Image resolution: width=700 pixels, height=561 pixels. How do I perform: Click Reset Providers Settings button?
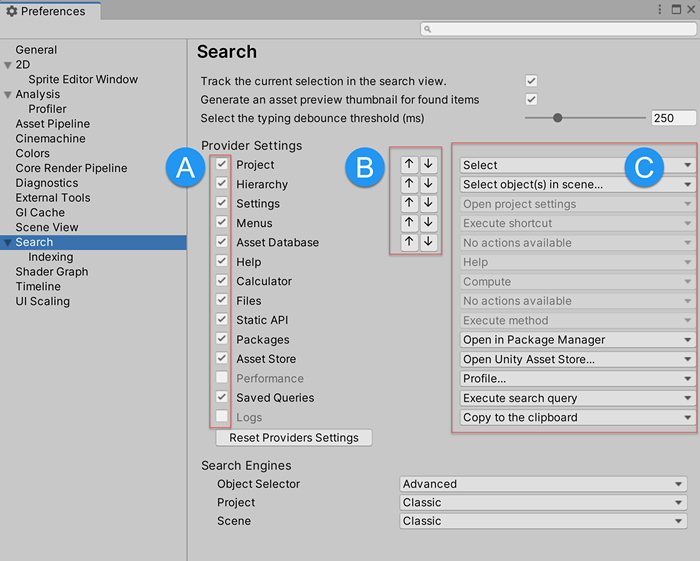(x=294, y=438)
